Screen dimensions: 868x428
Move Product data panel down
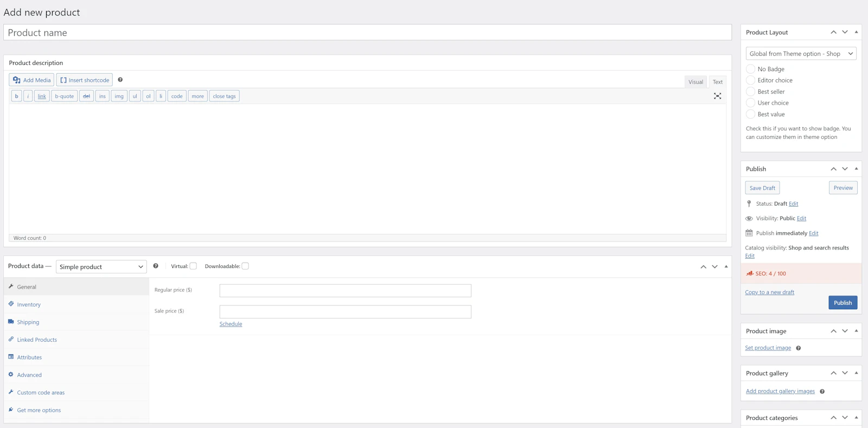click(714, 266)
